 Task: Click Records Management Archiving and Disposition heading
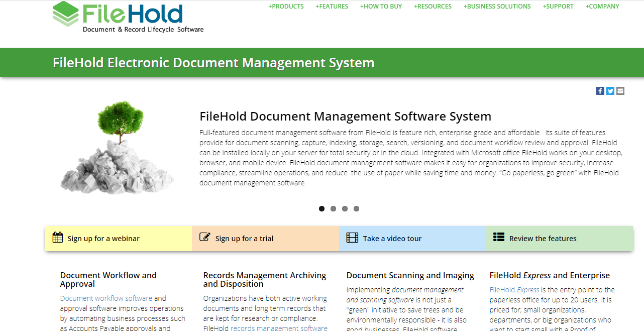(x=265, y=279)
